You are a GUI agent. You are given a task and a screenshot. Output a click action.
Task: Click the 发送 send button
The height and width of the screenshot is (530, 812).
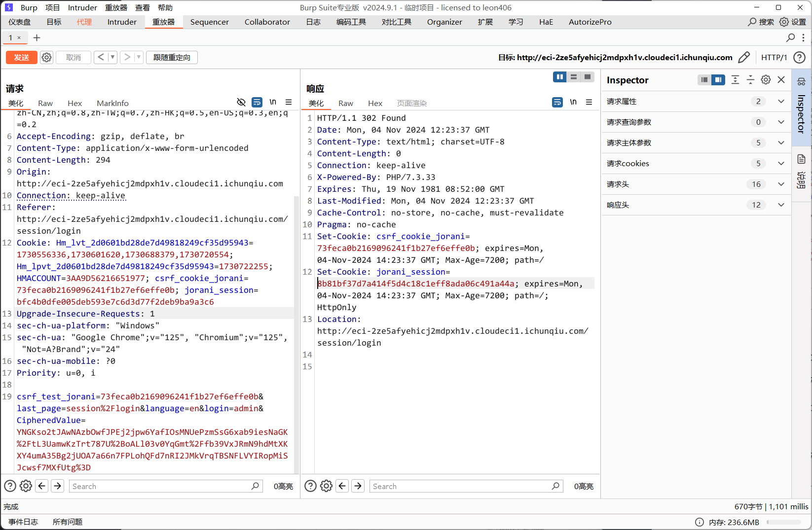21,58
